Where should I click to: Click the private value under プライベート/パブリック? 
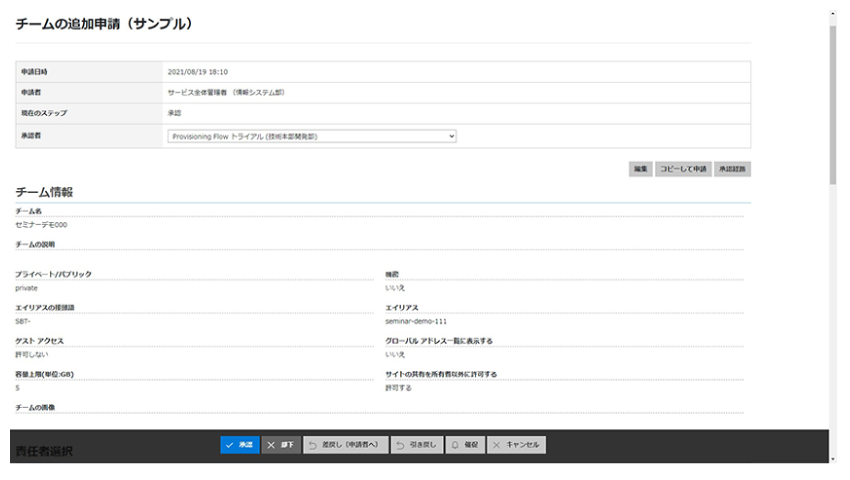(x=26, y=288)
